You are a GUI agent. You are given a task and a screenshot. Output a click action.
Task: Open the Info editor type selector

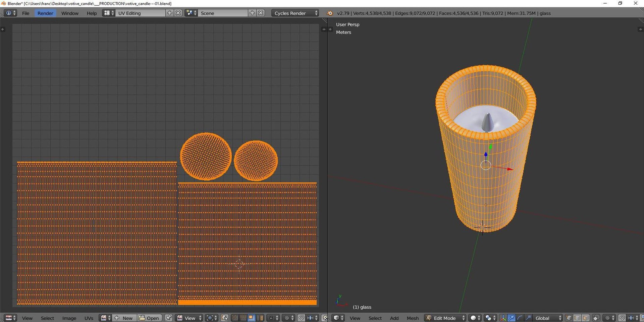pyautogui.click(x=10, y=13)
